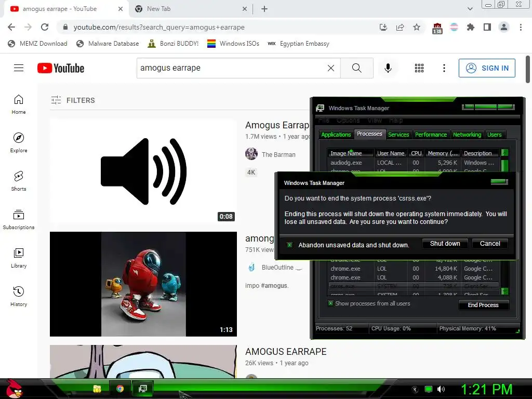Open the Extensions puzzle piece menu
The image size is (532, 399).
pos(470,27)
